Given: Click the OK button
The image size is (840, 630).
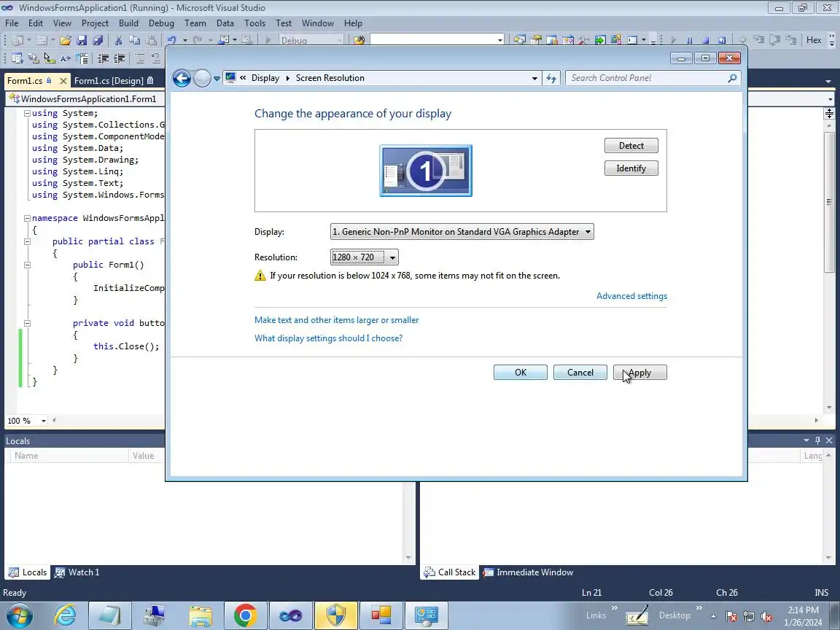Looking at the screenshot, I should tap(520, 373).
